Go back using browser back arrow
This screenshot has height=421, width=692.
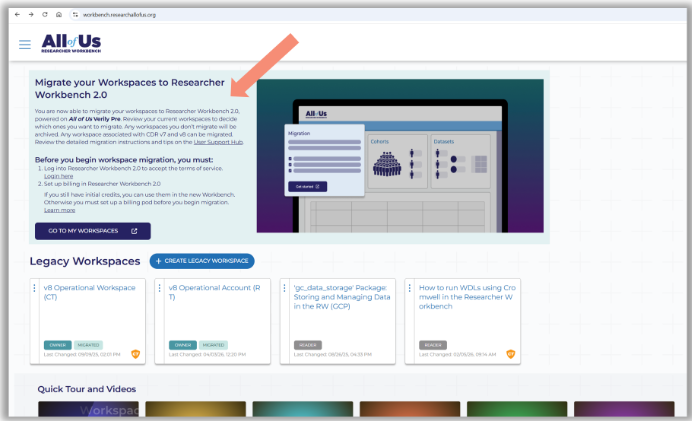(x=17, y=15)
